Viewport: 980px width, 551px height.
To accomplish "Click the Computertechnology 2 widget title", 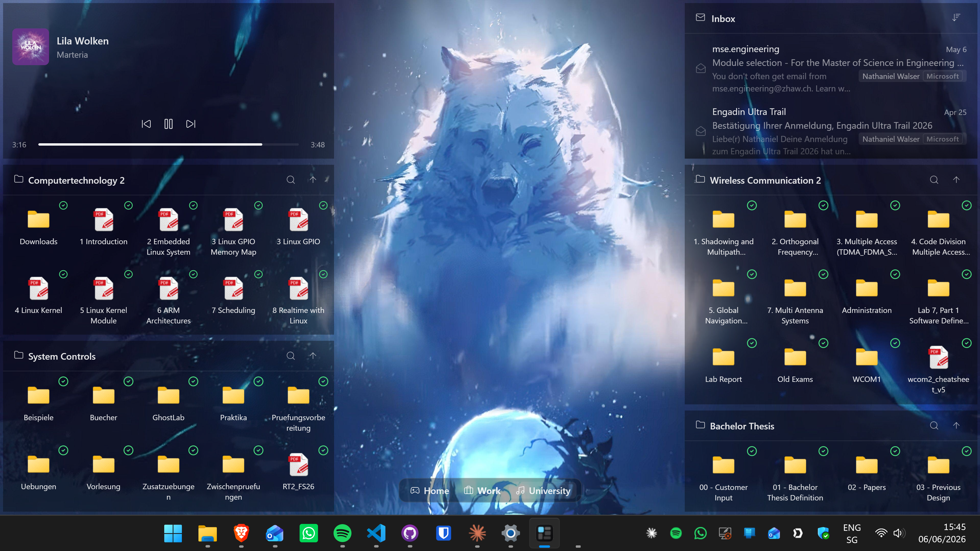I will tap(76, 180).
